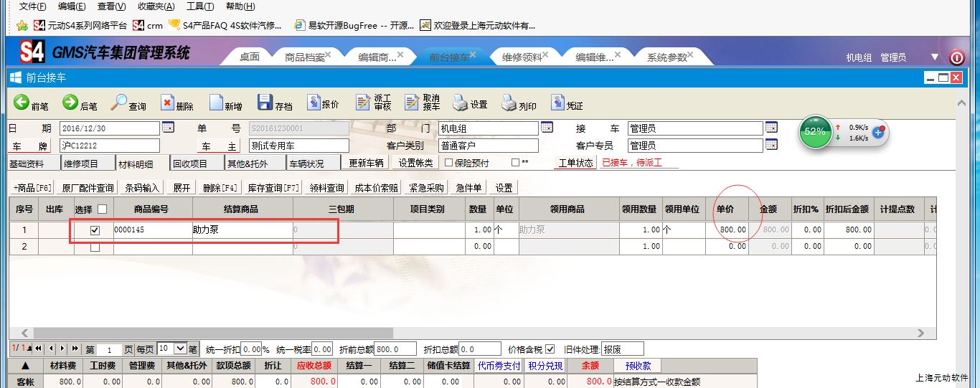Viewport: 980px width, 388px height.
Task: Open the 日期 calendar picker
Action: (168, 128)
